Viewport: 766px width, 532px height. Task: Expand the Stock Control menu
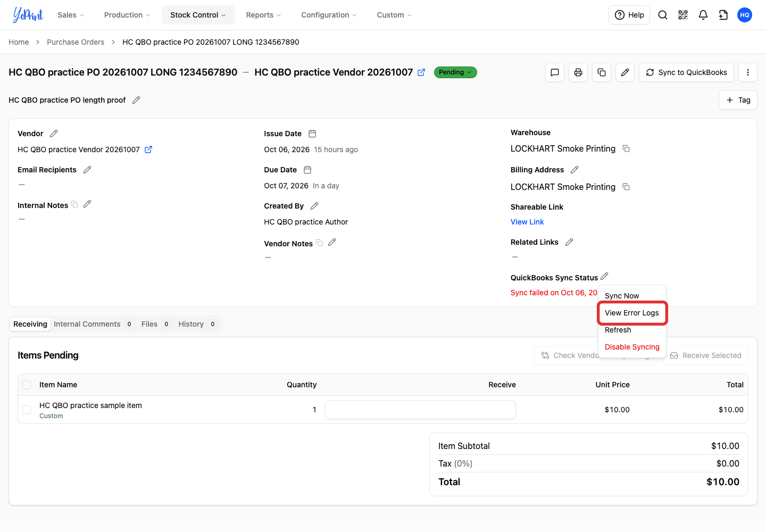(x=198, y=15)
